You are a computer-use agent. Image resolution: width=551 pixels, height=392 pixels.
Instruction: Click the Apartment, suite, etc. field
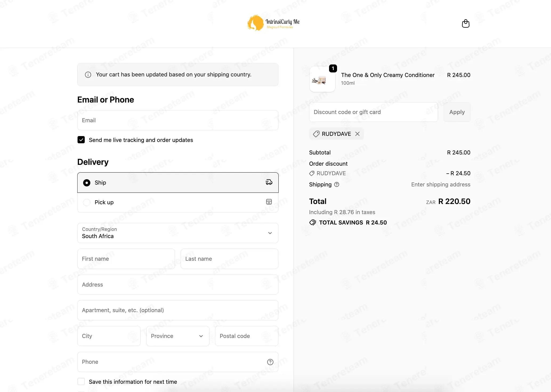pyautogui.click(x=178, y=310)
